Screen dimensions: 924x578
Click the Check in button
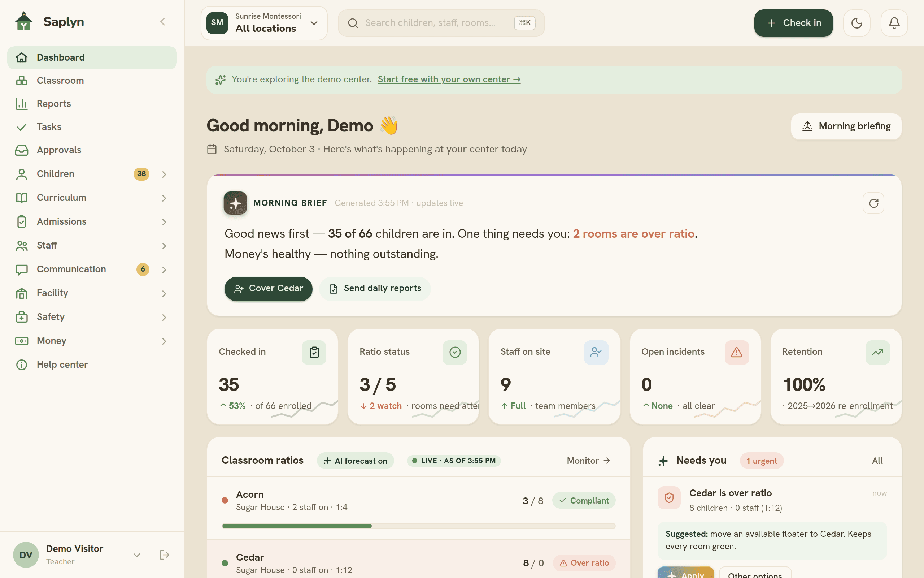point(793,23)
